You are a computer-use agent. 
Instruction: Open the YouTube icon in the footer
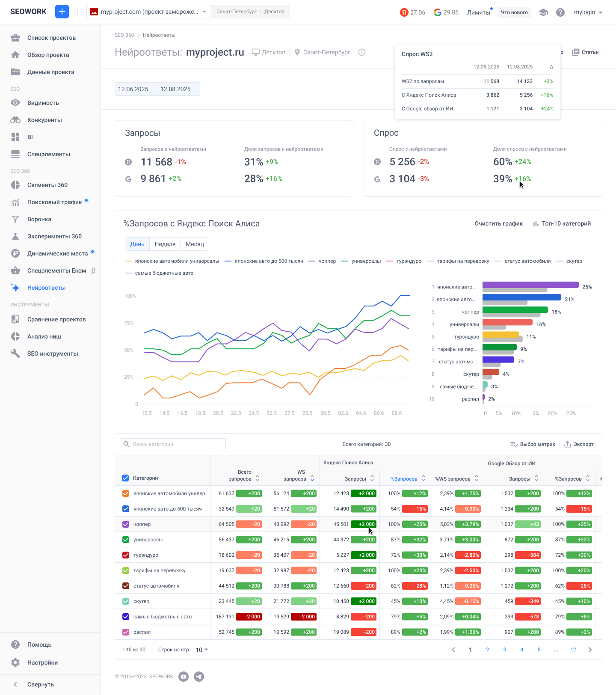(184, 677)
